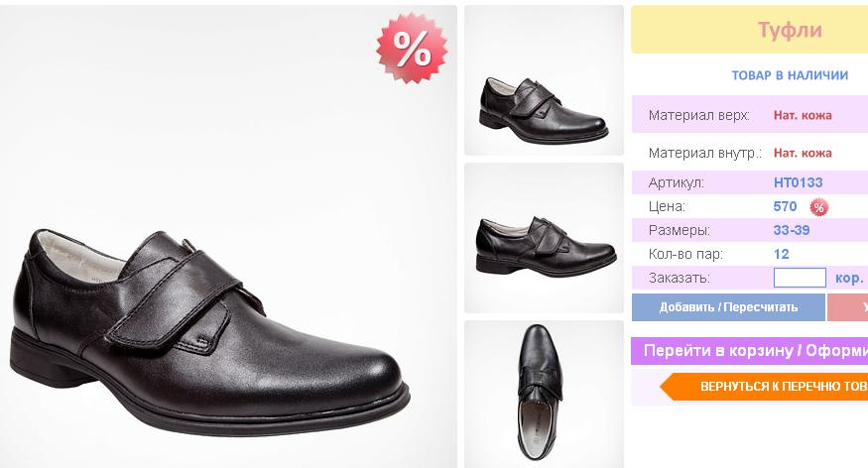The height and width of the screenshot is (468, 868).
Task: Click the size range 33-39
Action: [792, 230]
